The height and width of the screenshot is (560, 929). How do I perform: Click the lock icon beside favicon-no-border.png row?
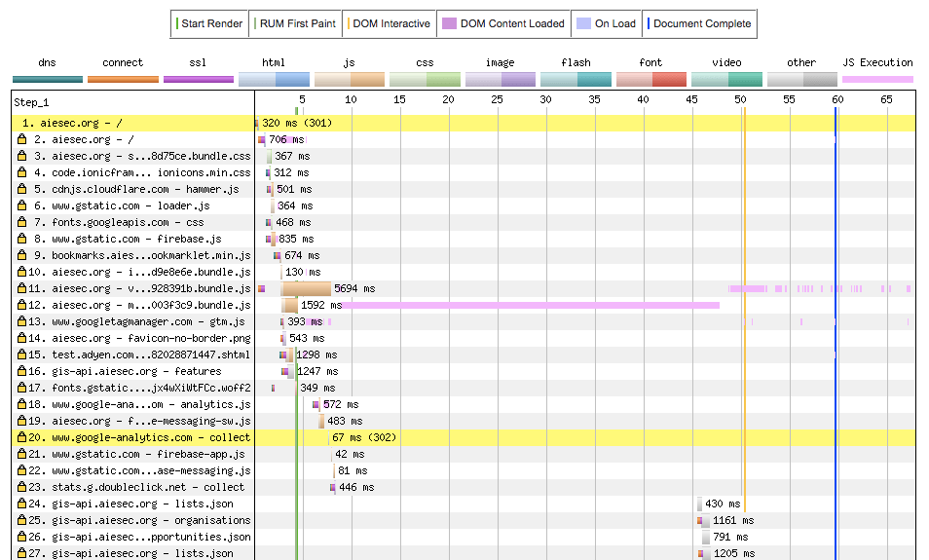pyautogui.click(x=22, y=338)
